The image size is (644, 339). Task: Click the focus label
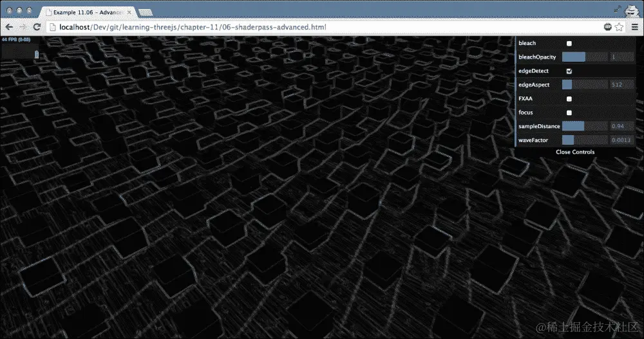pyautogui.click(x=526, y=113)
